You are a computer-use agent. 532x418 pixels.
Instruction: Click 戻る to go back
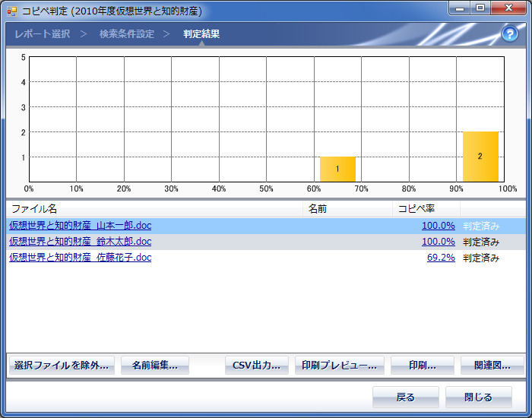coord(405,397)
